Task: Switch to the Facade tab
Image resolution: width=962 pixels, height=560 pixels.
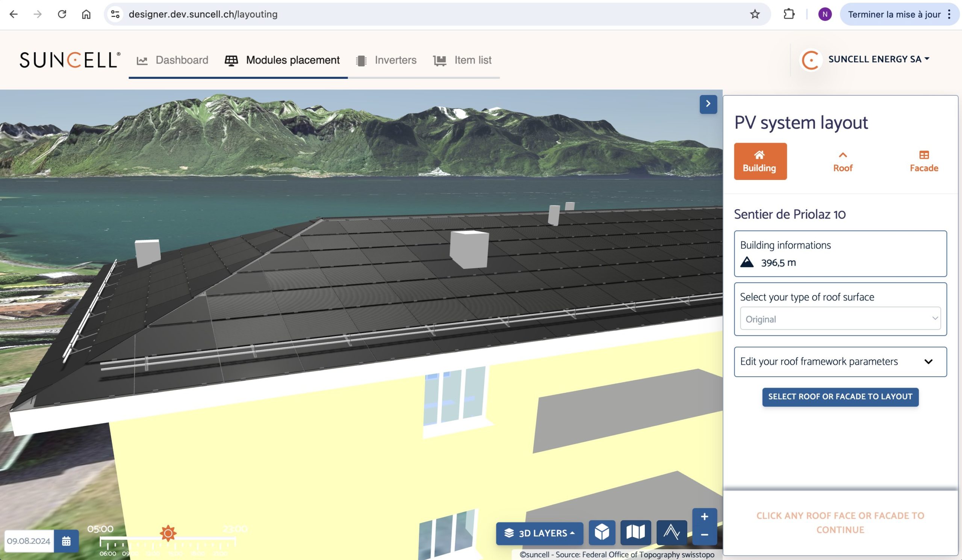Action: coord(923,162)
